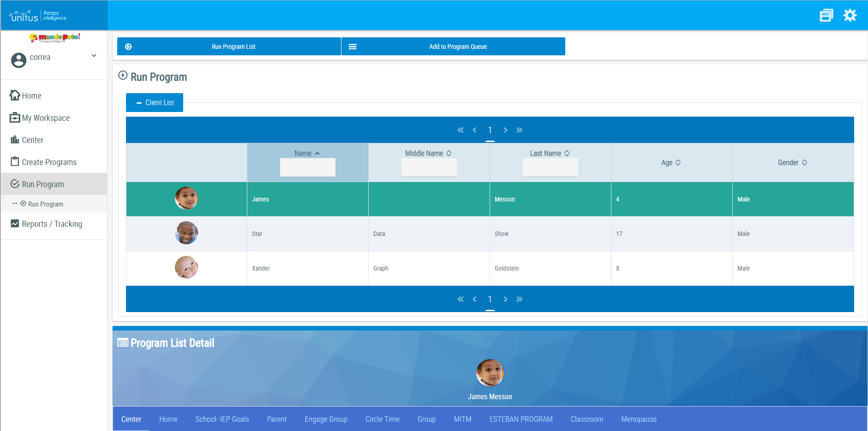Viewport: 868px width, 431px height.
Task: Click the Mundo Pato logo
Action: [54, 37]
